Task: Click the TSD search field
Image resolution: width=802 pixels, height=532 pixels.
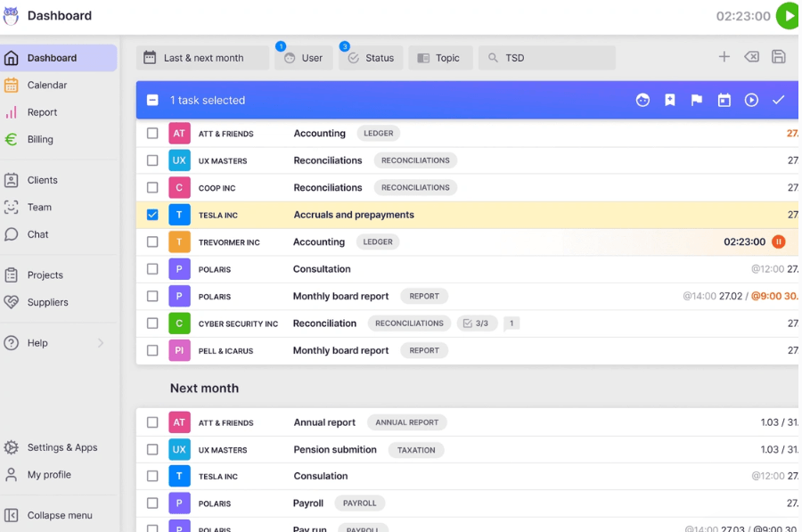Action: pyautogui.click(x=547, y=58)
